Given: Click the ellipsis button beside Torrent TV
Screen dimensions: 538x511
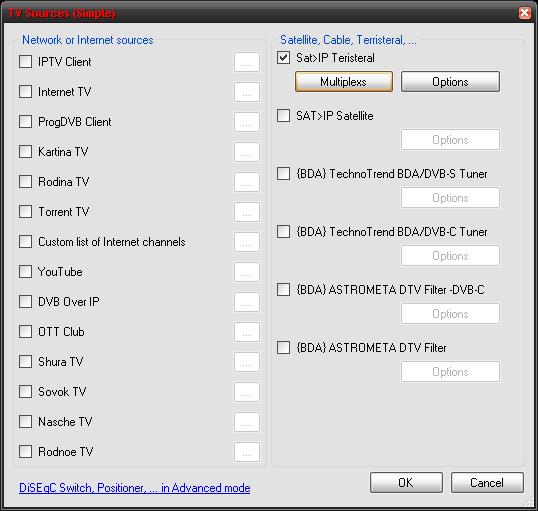Looking at the screenshot, I should click(247, 212).
